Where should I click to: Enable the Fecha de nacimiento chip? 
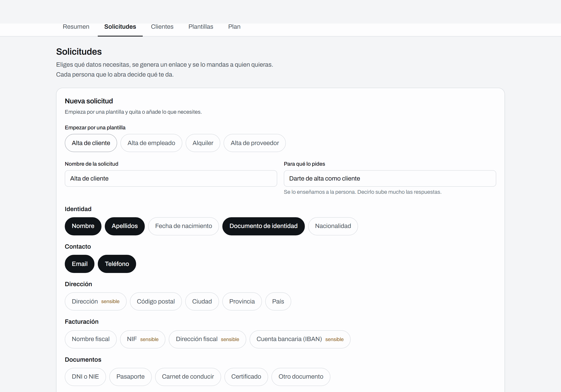184,226
